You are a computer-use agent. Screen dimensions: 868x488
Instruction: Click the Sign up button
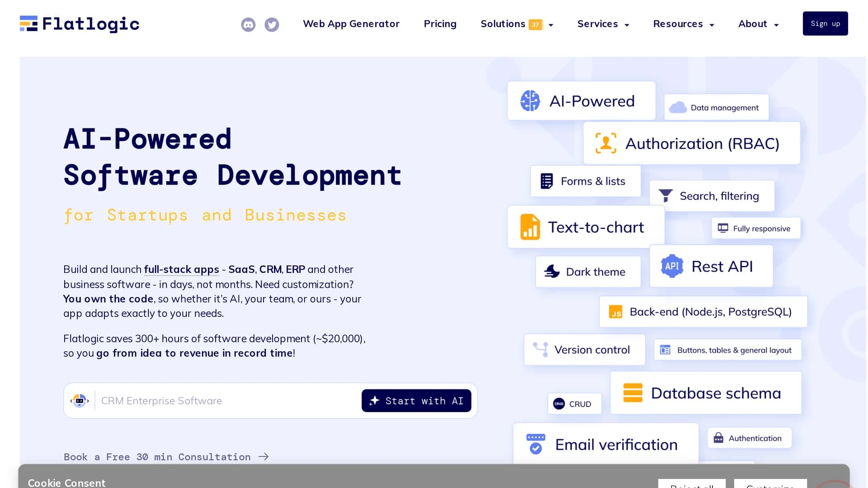(x=825, y=23)
